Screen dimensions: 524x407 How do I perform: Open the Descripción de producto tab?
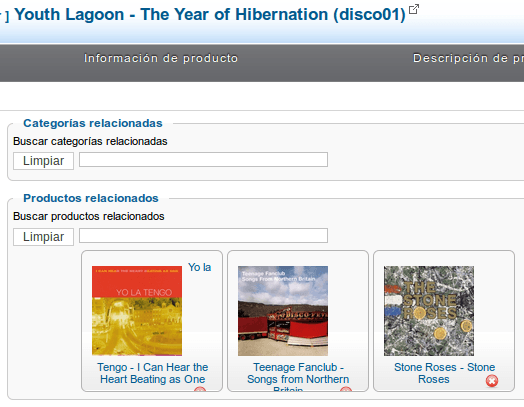point(468,58)
